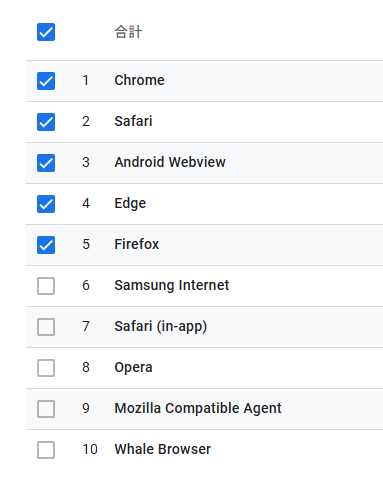This screenshot has width=383, height=485.
Task: Toggle off the Android Webview checkbox
Action: coord(46,163)
